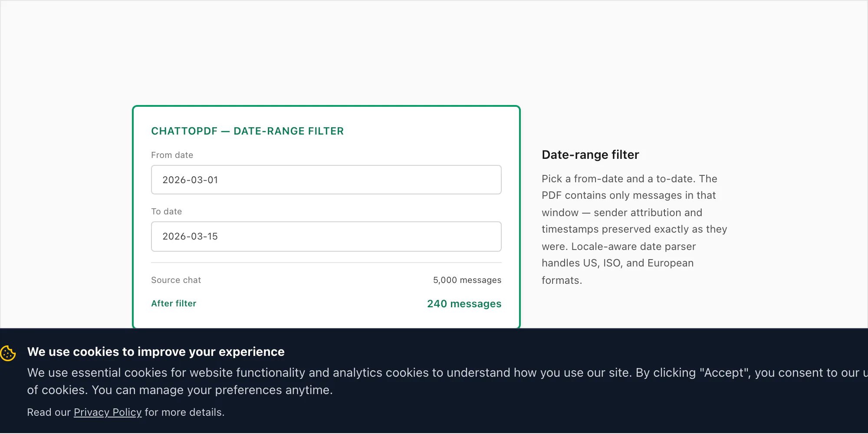Click the 'From date' label
The image size is (868, 434).
(x=172, y=155)
